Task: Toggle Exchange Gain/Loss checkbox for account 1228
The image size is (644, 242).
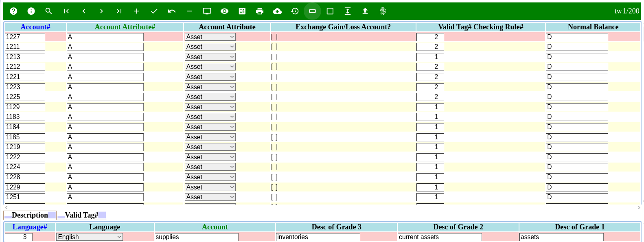Action: (x=274, y=177)
